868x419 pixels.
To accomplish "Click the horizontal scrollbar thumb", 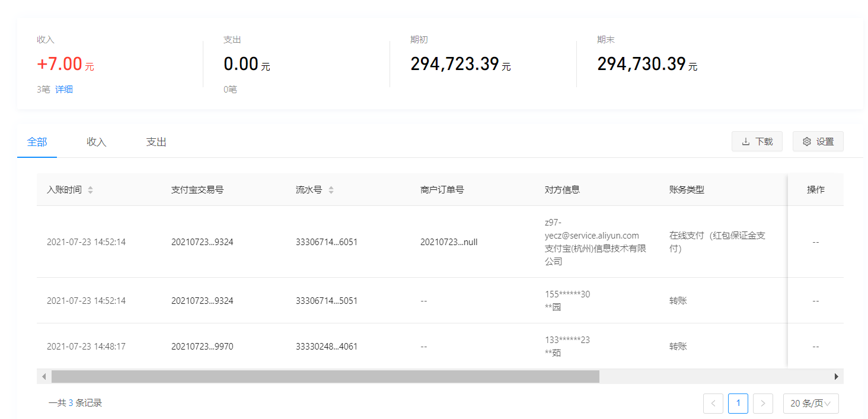I will pyautogui.click(x=325, y=376).
